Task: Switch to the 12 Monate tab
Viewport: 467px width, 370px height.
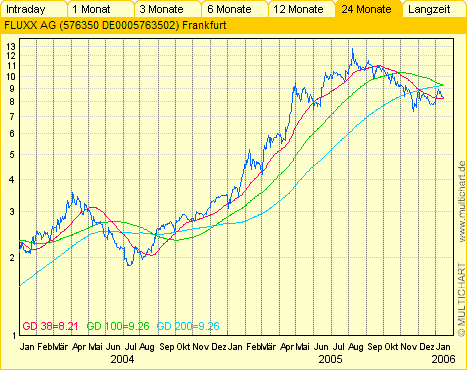Action: pos(302,9)
